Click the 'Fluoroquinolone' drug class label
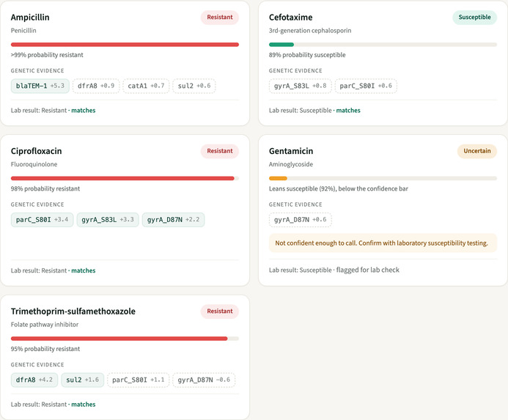The height and width of the screenshot is (420, 508). [x=34, y=164]
